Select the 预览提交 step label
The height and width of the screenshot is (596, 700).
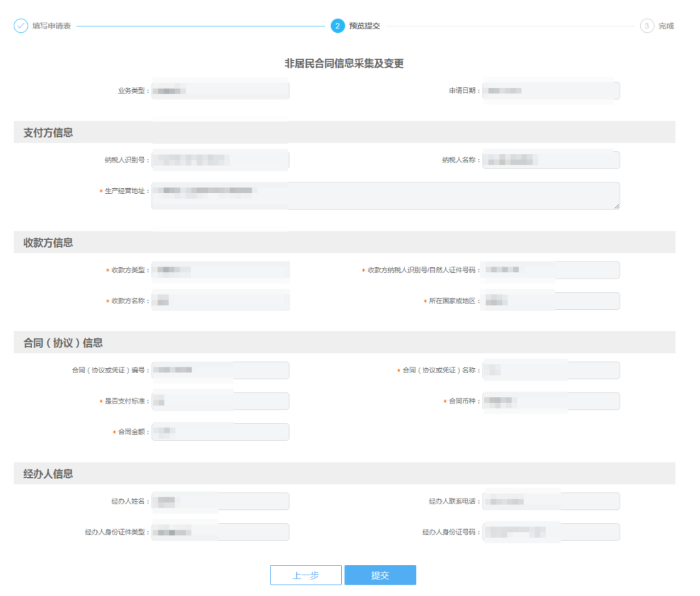pyautogui.click(x=364, y=26)
